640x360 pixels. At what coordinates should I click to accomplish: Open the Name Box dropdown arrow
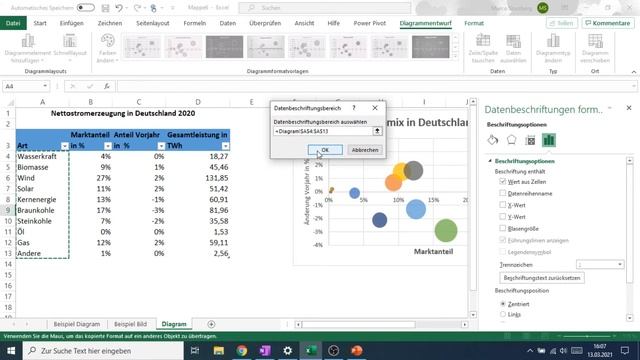(x=45, y=86)
